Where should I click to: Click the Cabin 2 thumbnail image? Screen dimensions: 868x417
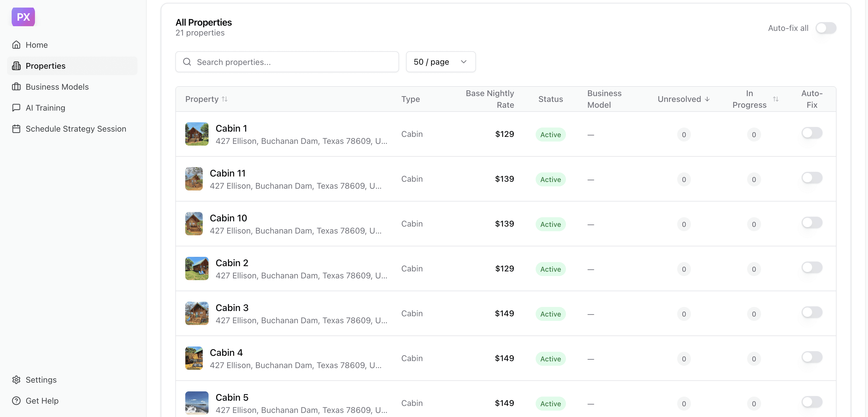tap(197, 268)
